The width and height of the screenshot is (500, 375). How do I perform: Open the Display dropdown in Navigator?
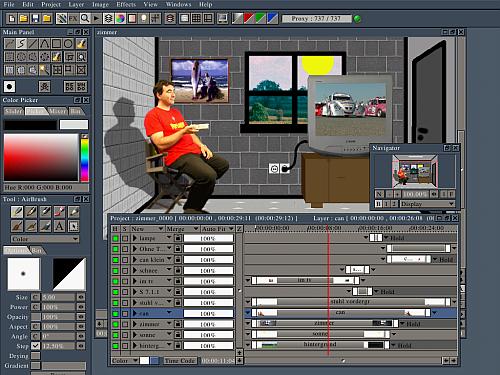[x=428, y=204]
